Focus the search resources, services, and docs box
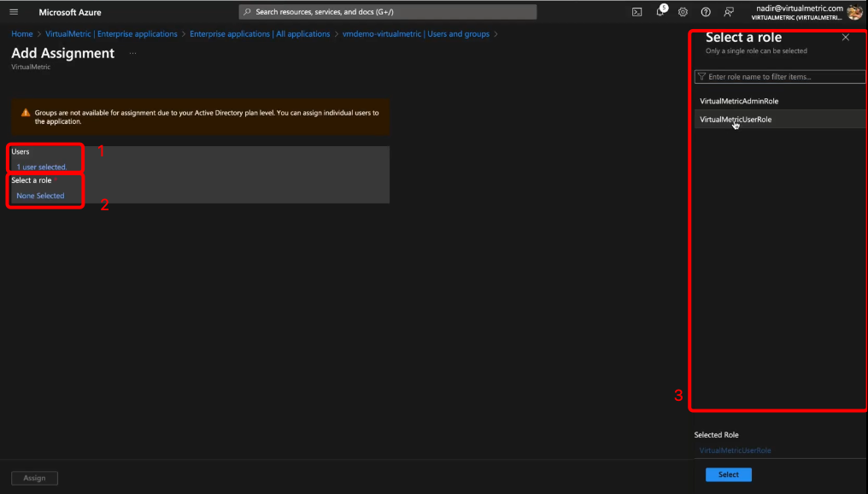 pos(388,12)
